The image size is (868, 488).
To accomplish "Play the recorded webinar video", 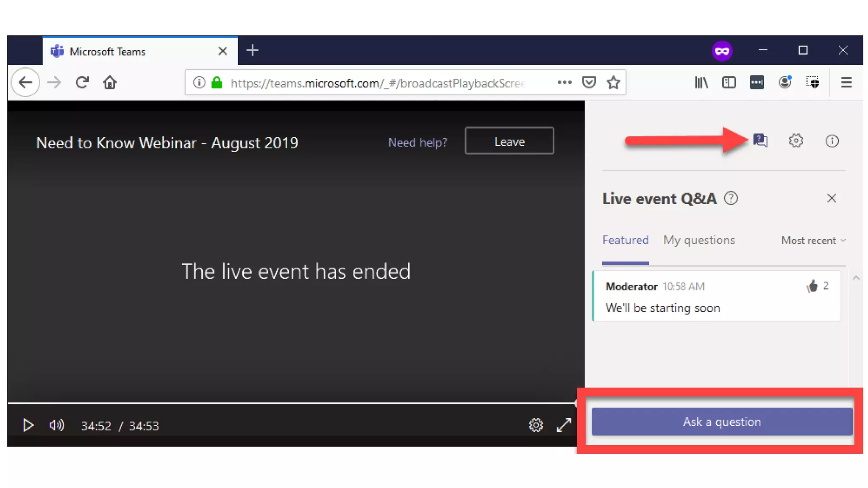I will point(28,425).
